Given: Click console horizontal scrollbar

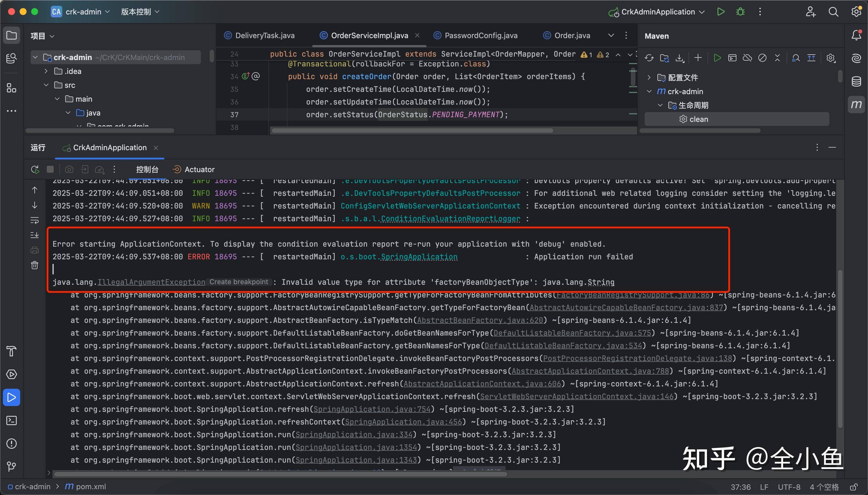Looking at the screenshot, I should point(280,474).
